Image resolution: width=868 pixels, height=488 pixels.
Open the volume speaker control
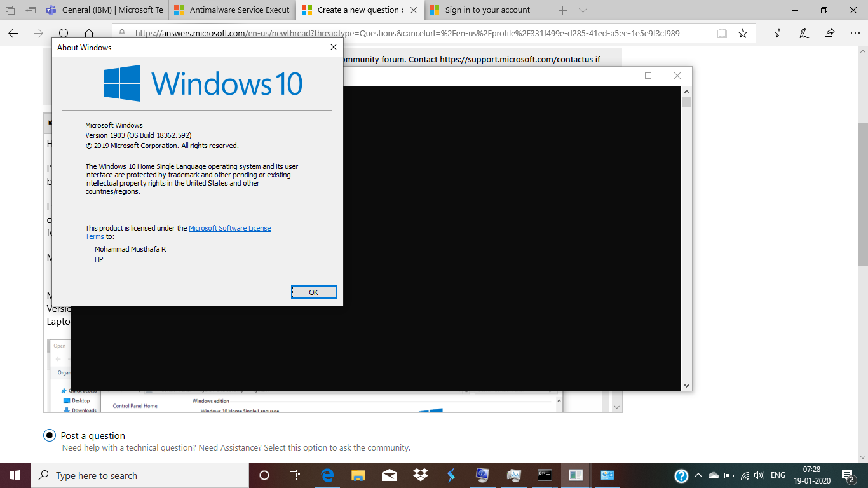758,475
